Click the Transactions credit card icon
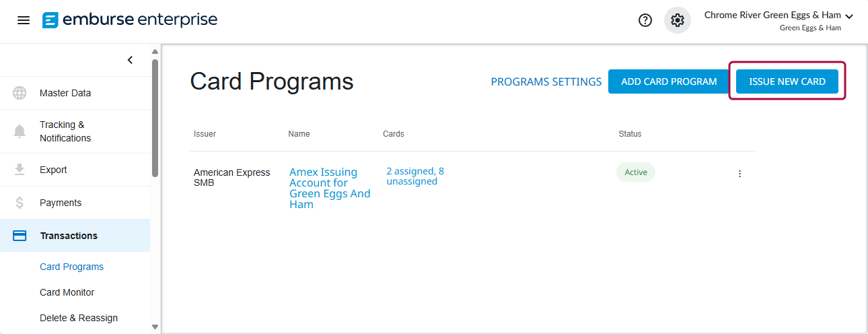This screenshot has height=334, width=868. pyautogui.click(x=20, y=236)
